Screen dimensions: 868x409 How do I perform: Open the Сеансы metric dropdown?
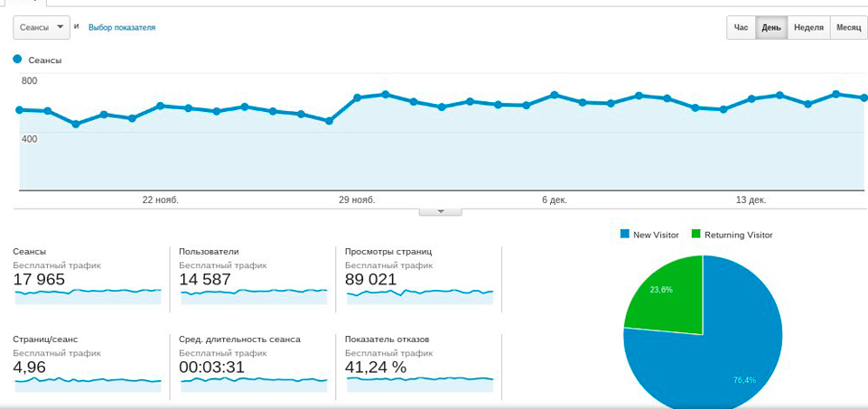click(x=42, y=27)
